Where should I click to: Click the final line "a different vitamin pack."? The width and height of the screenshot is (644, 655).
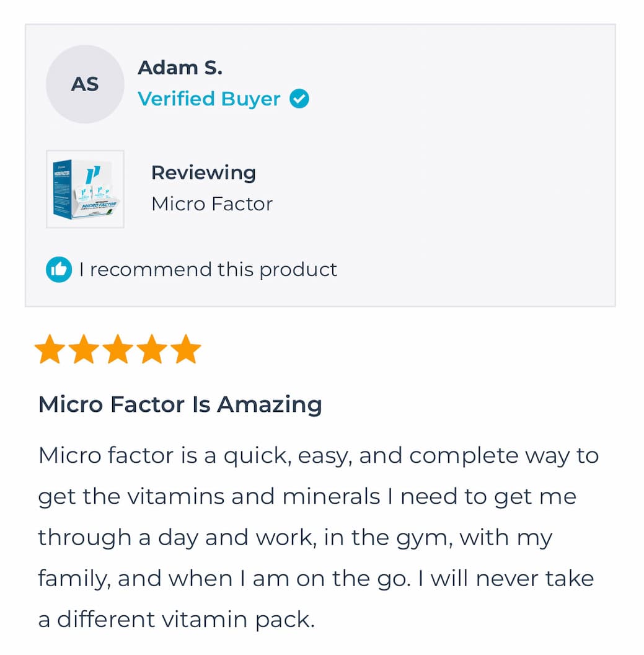[x=177, y=620]
